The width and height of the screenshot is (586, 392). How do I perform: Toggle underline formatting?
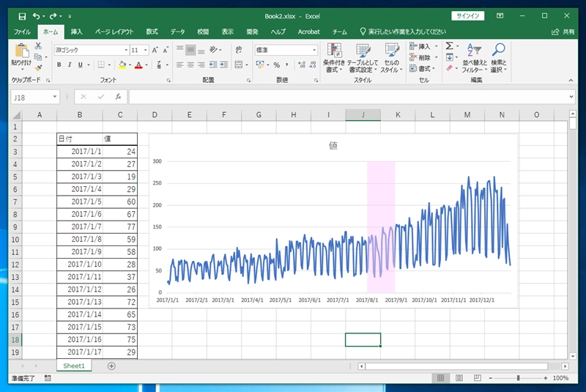[80, 64]
